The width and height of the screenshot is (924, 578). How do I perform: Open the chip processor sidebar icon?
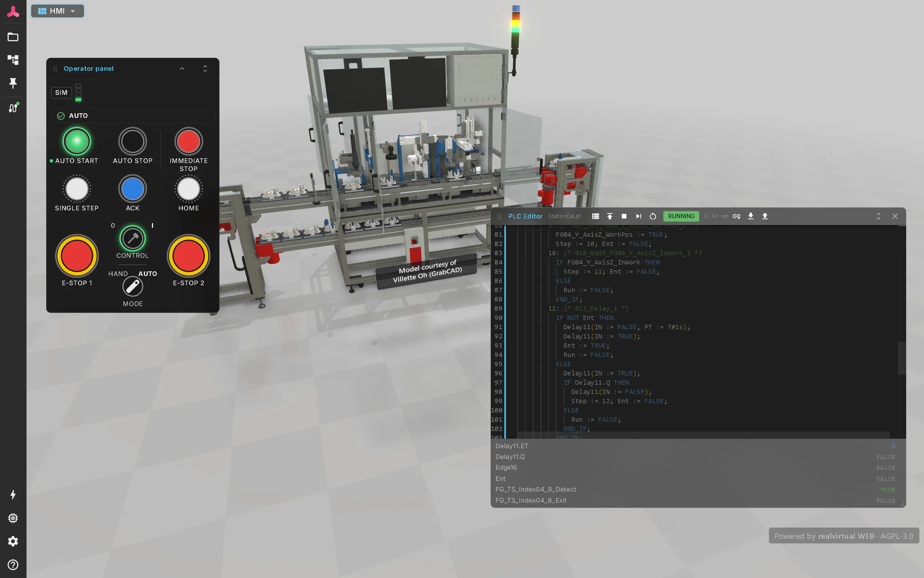click(x=13, y=518)
